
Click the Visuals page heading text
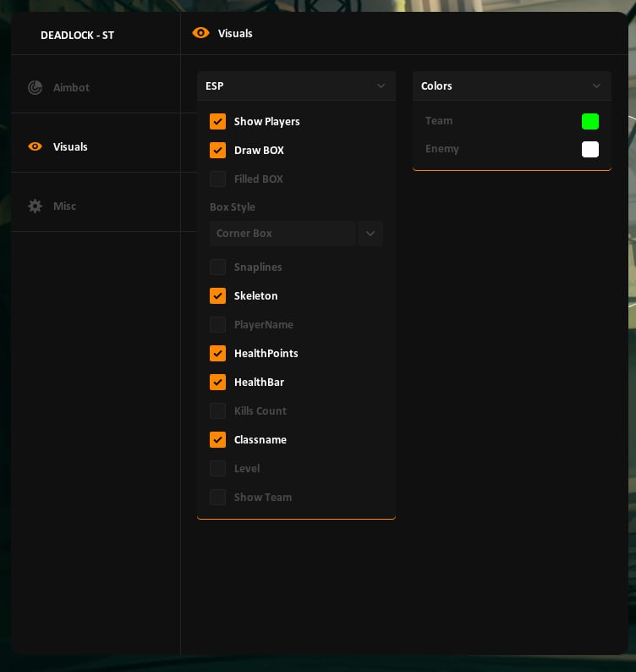[x=235, y=33]
